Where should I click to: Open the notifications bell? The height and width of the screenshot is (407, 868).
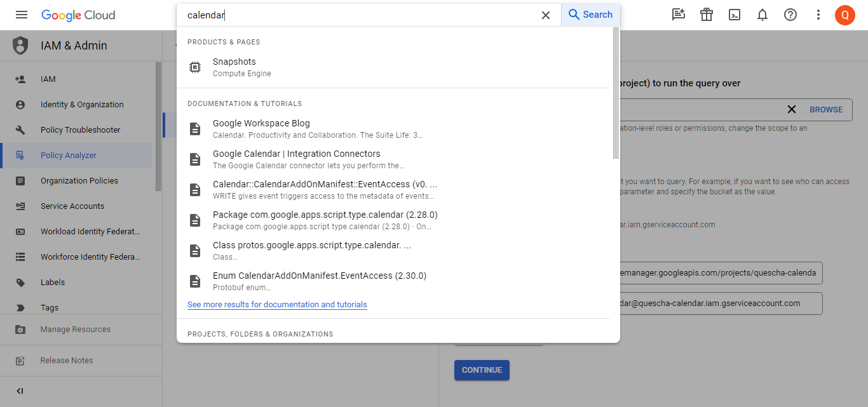pos(763,15)
